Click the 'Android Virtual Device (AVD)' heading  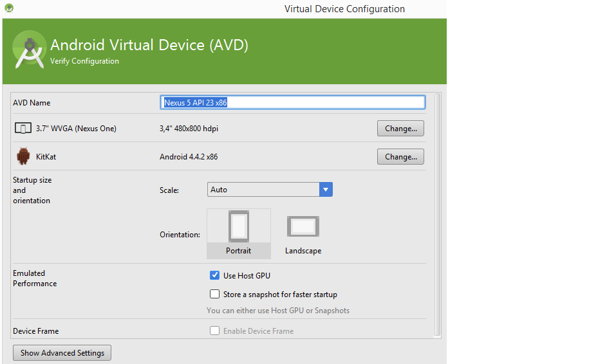149,45
